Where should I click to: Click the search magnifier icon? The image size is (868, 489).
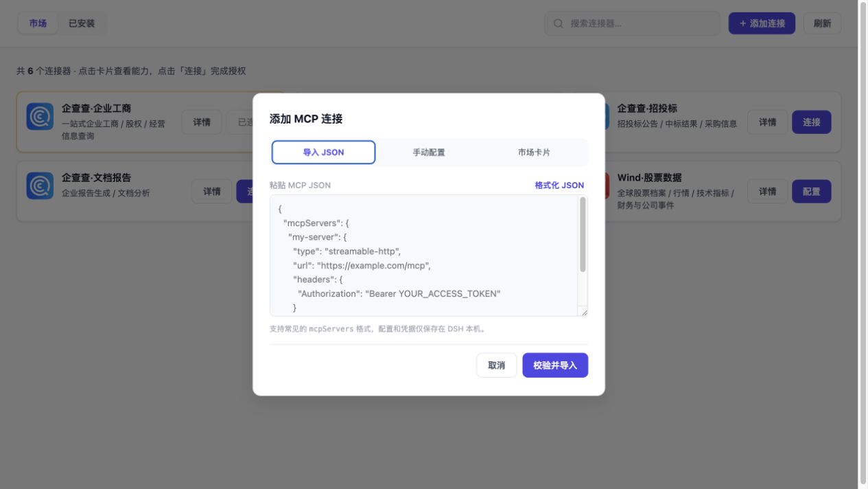tap(559, 23)
